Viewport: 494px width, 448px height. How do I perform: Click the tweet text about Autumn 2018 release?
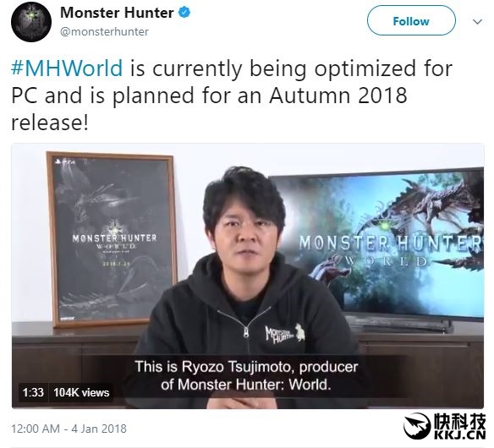click(232, 95)
